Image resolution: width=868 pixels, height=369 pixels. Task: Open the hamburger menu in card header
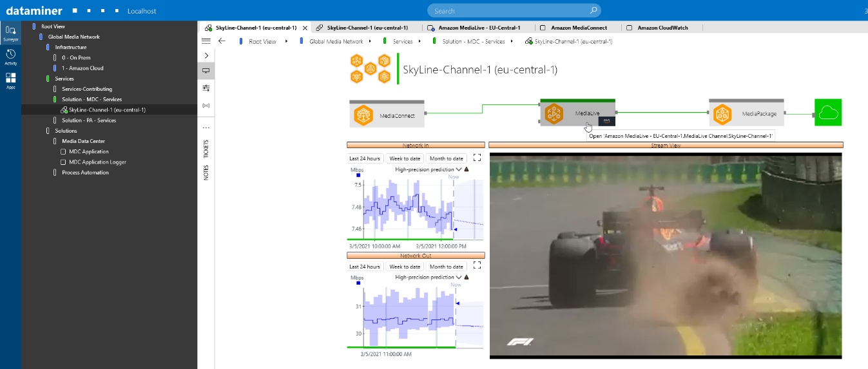206,41
